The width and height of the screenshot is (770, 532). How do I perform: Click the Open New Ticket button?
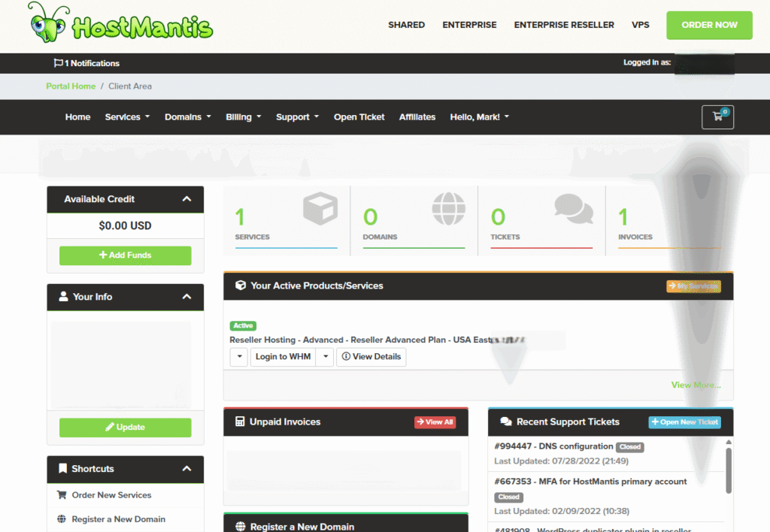pos(684,422)
